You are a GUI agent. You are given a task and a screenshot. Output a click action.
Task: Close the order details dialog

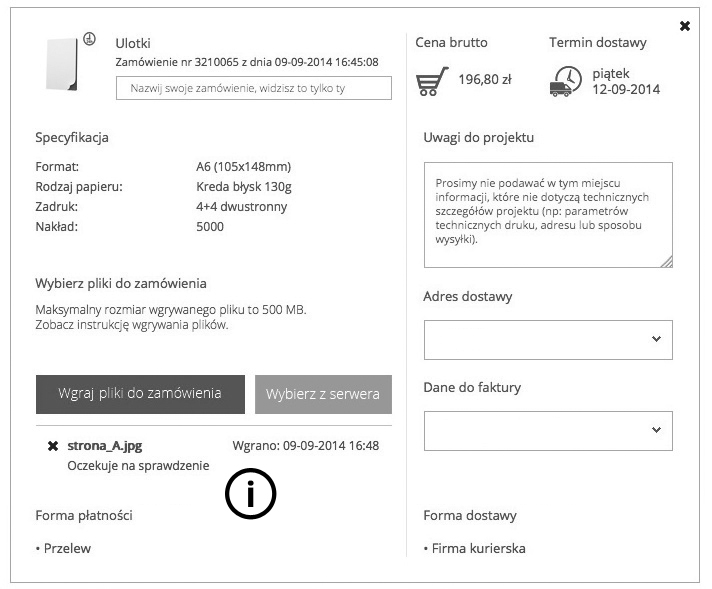685,26
